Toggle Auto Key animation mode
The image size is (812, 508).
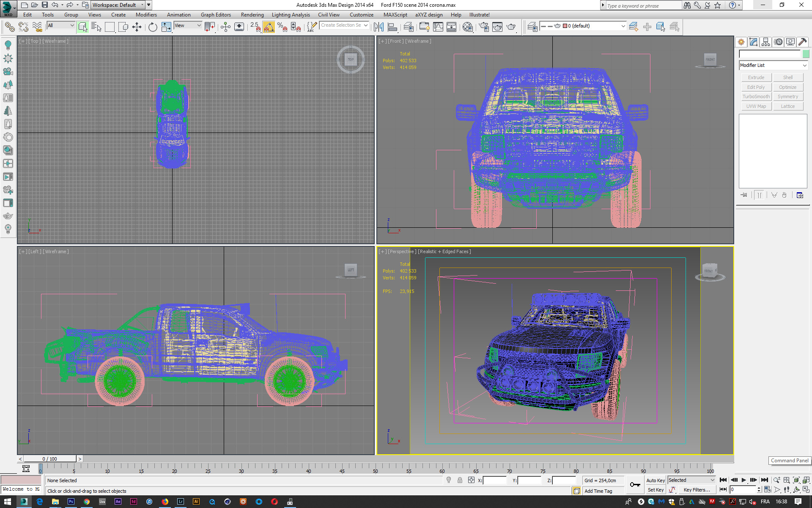coord(656,480)
